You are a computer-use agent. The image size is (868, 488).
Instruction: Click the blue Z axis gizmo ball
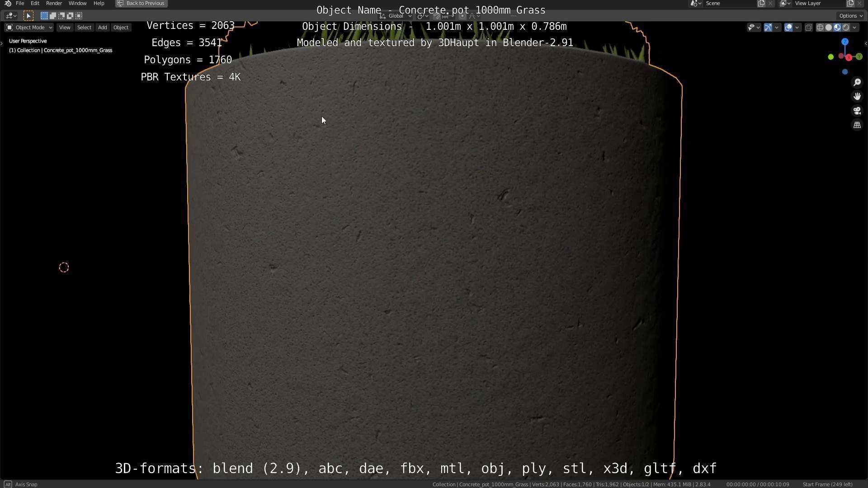click(844, 42)
